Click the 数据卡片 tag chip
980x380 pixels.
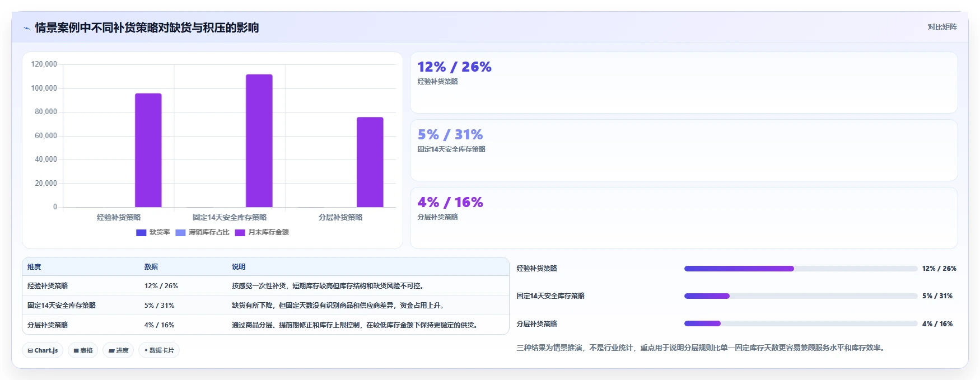[159, 350]
